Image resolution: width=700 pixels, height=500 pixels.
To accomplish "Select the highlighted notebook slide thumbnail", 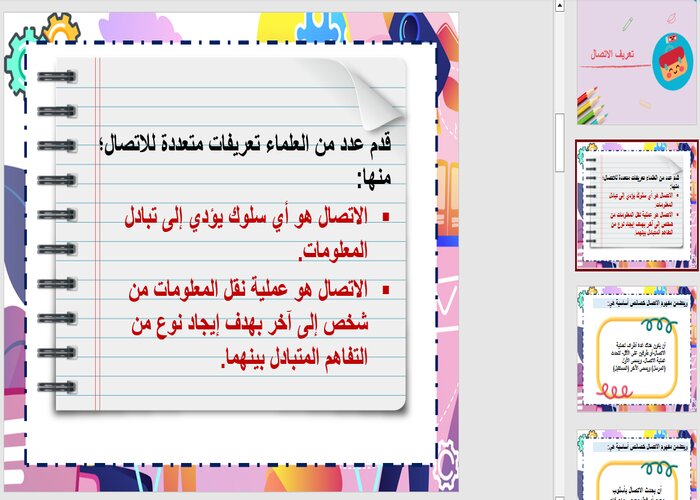I will (x=637, y=205).
